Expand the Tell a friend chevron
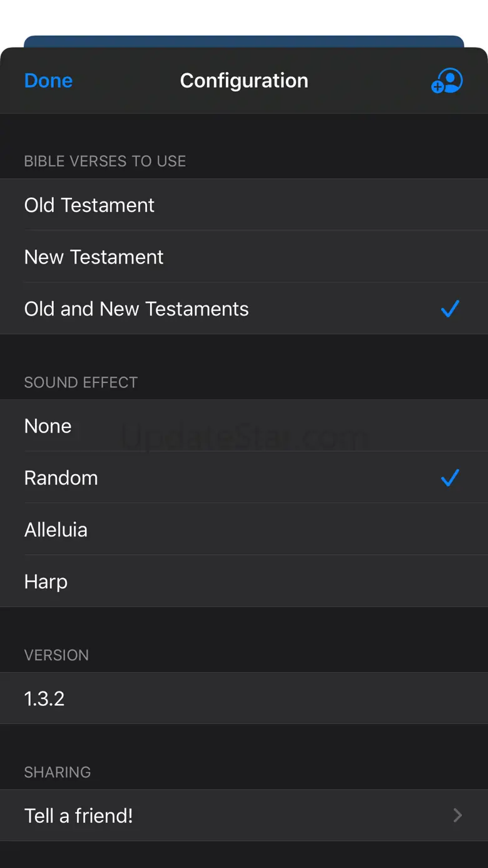Screen dimensions: 488x868 point(457,815)
